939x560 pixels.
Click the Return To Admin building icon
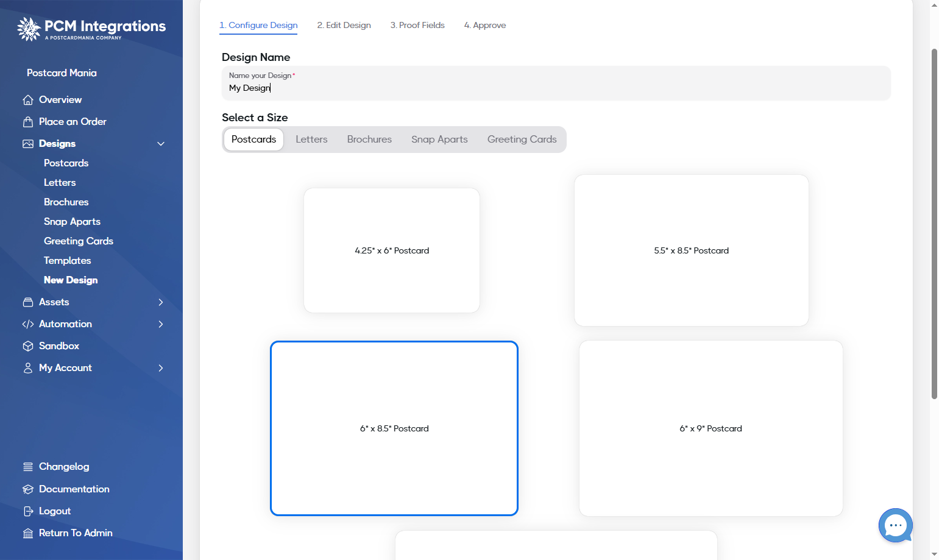click(x=28, y=533)
